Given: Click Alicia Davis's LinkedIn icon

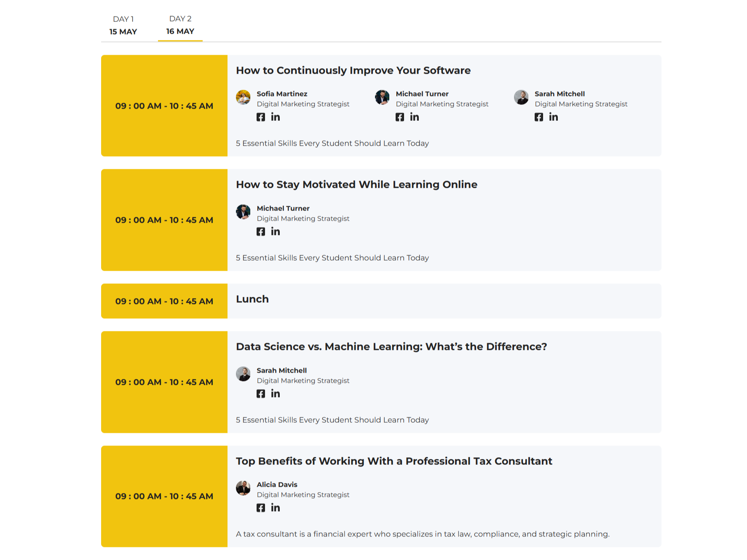Looking at the screenshot, I should 276,508.
